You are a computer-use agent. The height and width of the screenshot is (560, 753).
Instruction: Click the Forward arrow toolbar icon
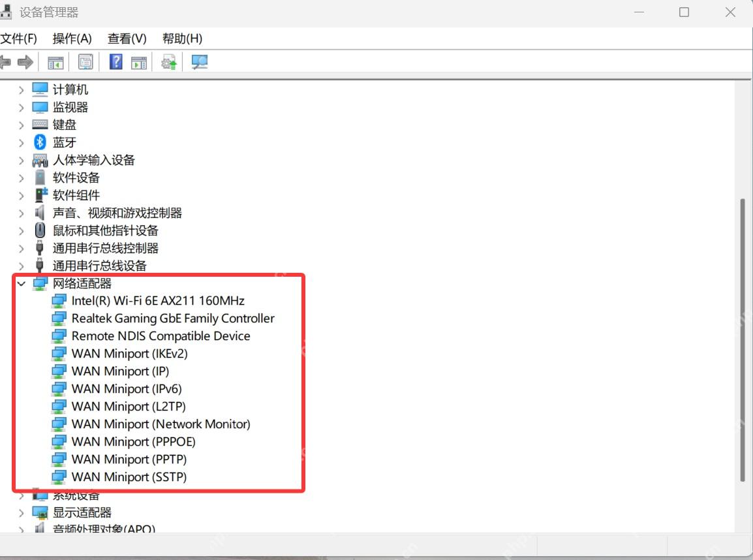[x=25, y=62]
